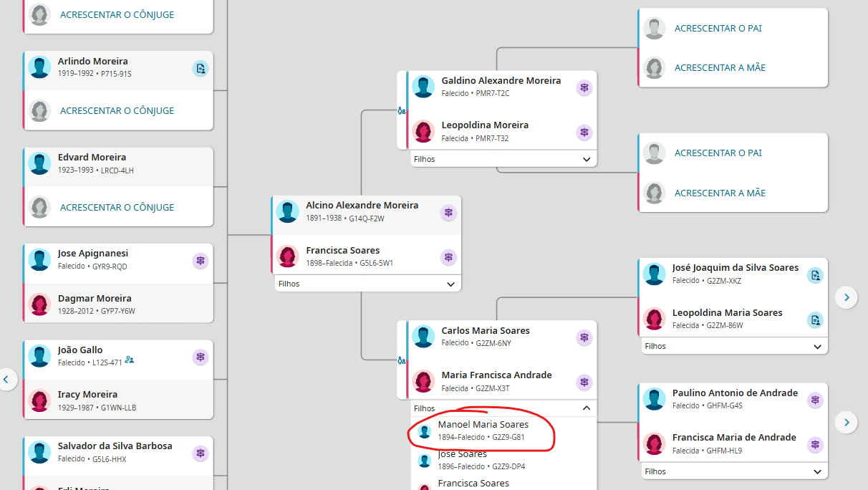Click the right arrow next to José Joaquim da Silva Soares
This screenshot has height=490, width=868.
(847, 297)
